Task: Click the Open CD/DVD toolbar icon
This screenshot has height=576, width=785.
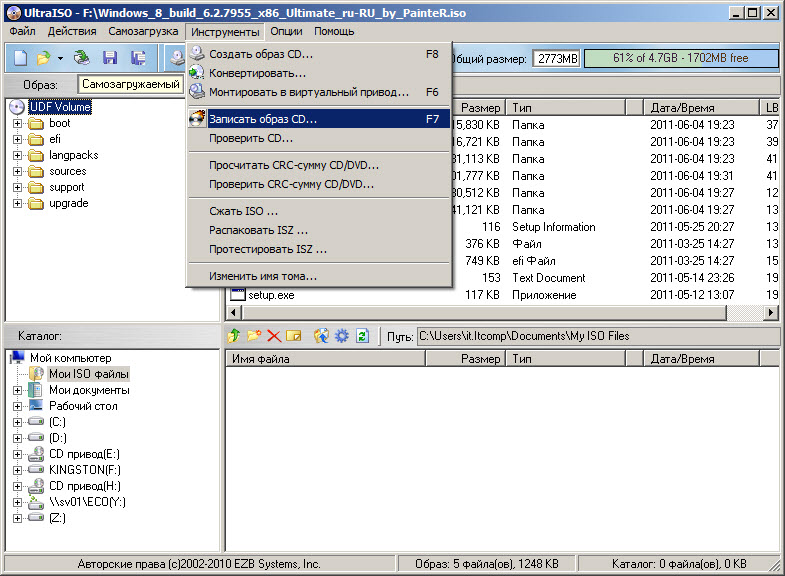Action: coord(82,58)
